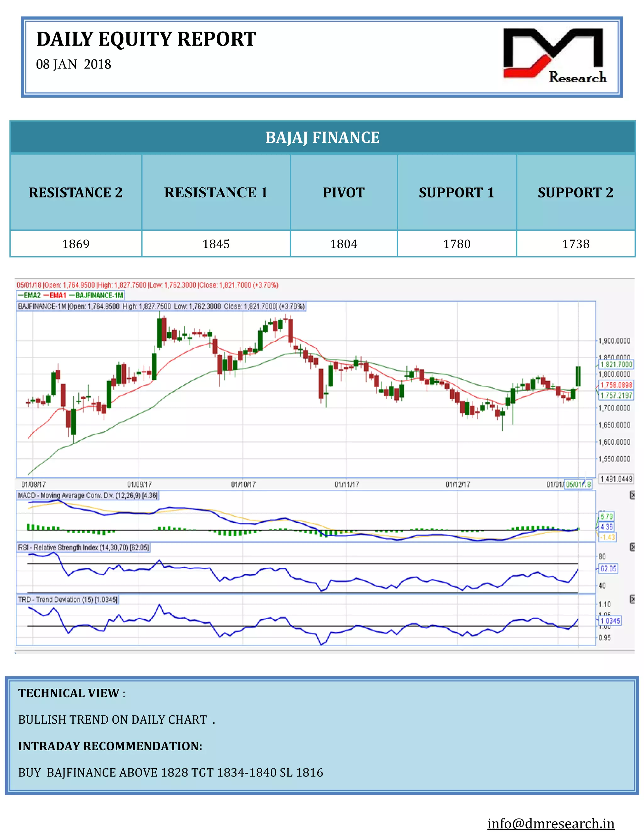644x833 pixels.
Task: Click the 1.0345 TRD value label
Action: coord(610,621)
